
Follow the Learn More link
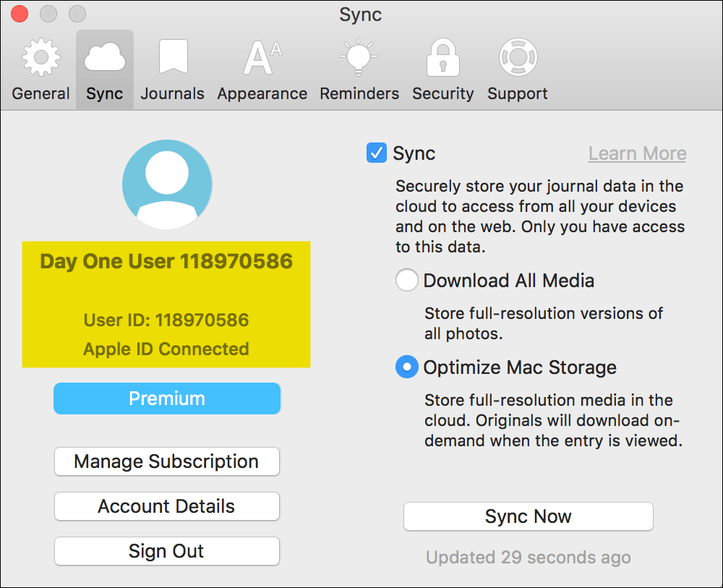[637, 153]
